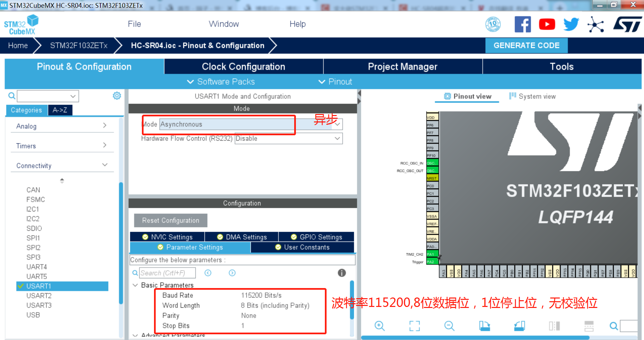Open the NVIC Settings tab
The height and width of the screenshot is (340, 644).
coord(167,237)
